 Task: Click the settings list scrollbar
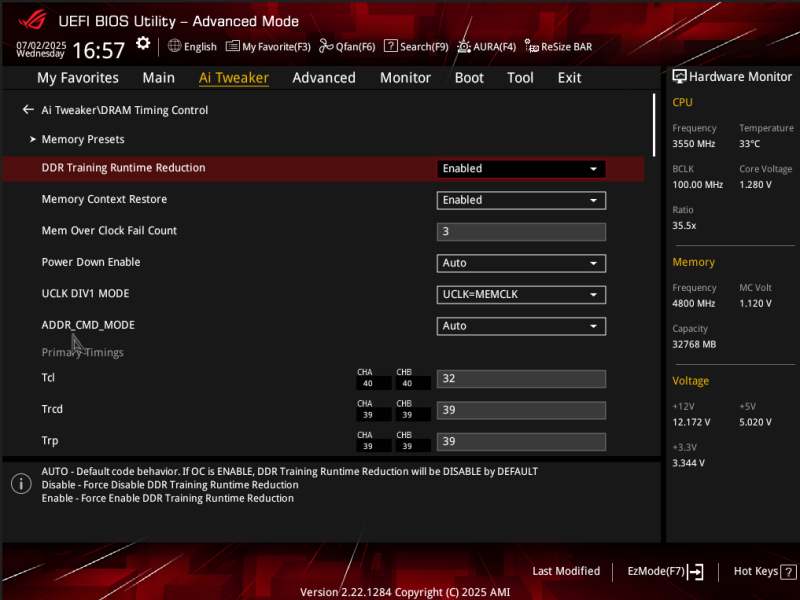[x=654, y=124]
